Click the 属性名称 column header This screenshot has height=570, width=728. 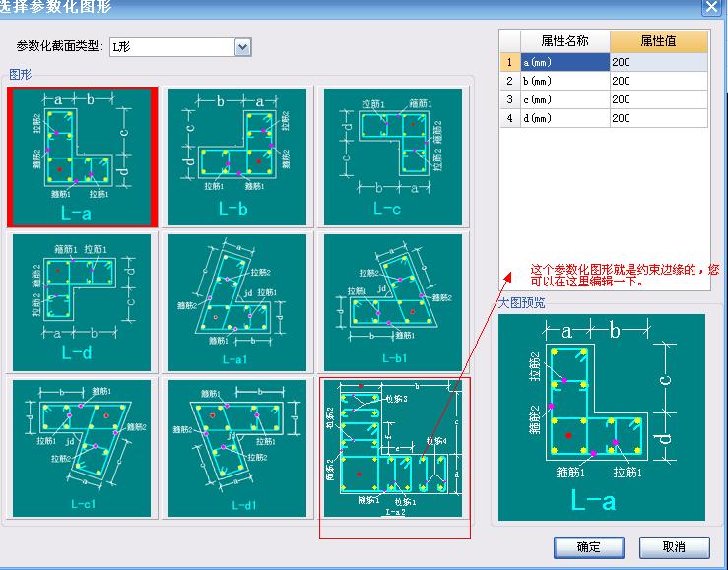click(565, 41)
